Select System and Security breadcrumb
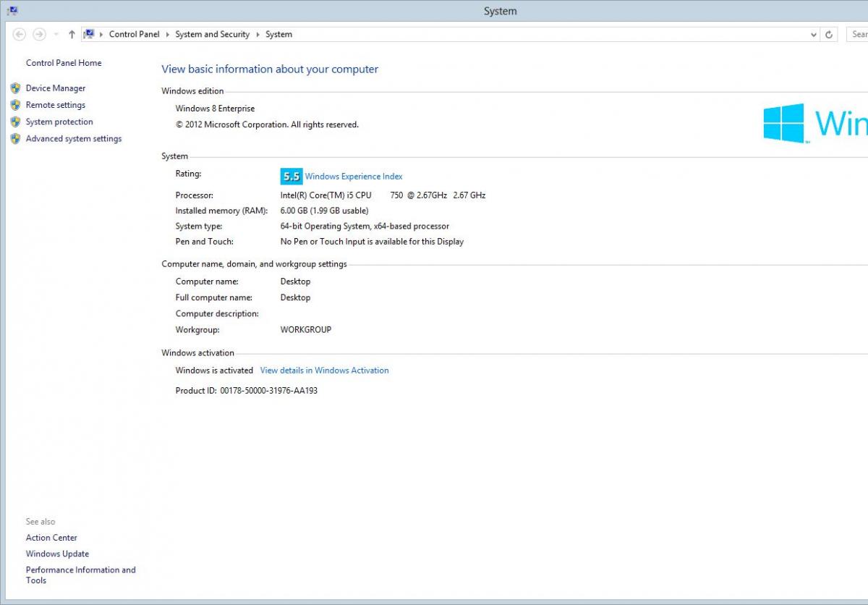 [x=212, y=34]
